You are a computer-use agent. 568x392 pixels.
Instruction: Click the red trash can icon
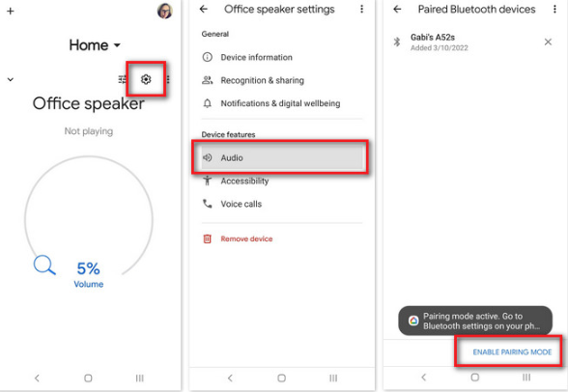(x=207, y=238)
